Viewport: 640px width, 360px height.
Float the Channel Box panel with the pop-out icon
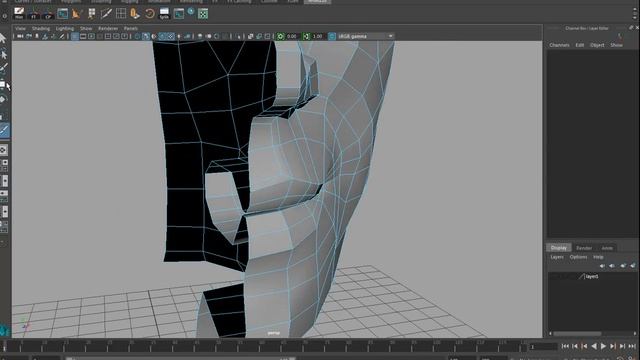(631, 28)
